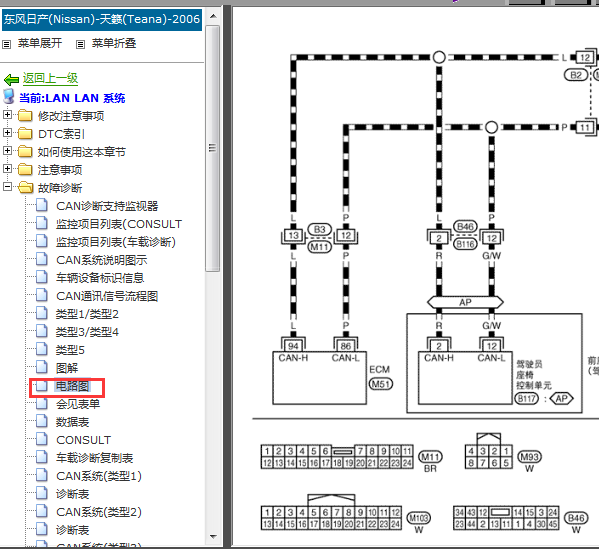Screen dimensions: 599x549
Task: Click the ECM label in the diagram
Action: pos(379,369)
